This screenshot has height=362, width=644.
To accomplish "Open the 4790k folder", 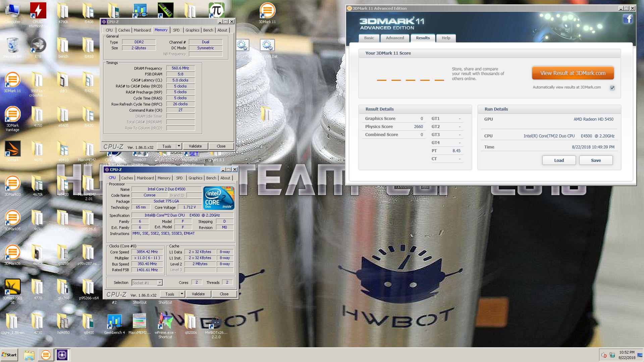I will pyautogui.click(x=63, y=13).
